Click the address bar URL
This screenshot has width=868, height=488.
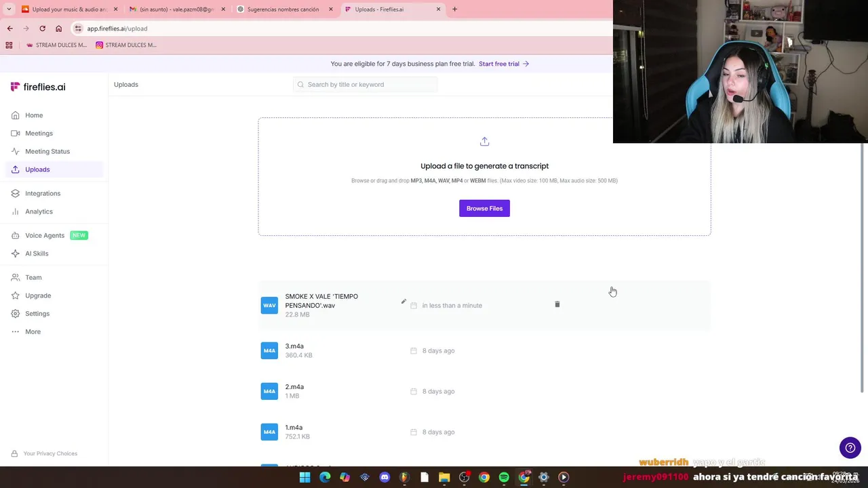(x=117, y=28)
